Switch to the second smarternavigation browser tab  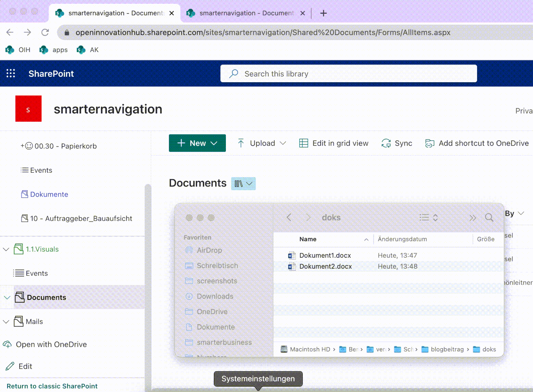[245, 13]
